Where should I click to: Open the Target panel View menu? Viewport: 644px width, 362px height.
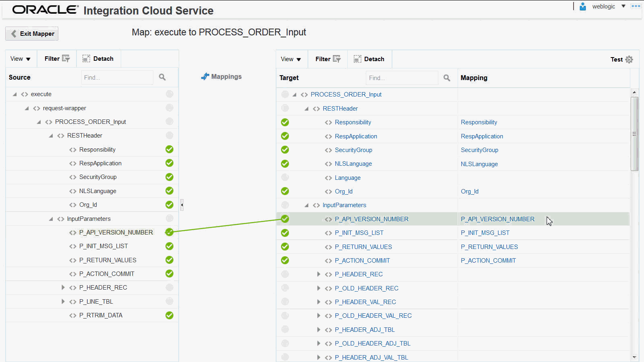point(291,59)
